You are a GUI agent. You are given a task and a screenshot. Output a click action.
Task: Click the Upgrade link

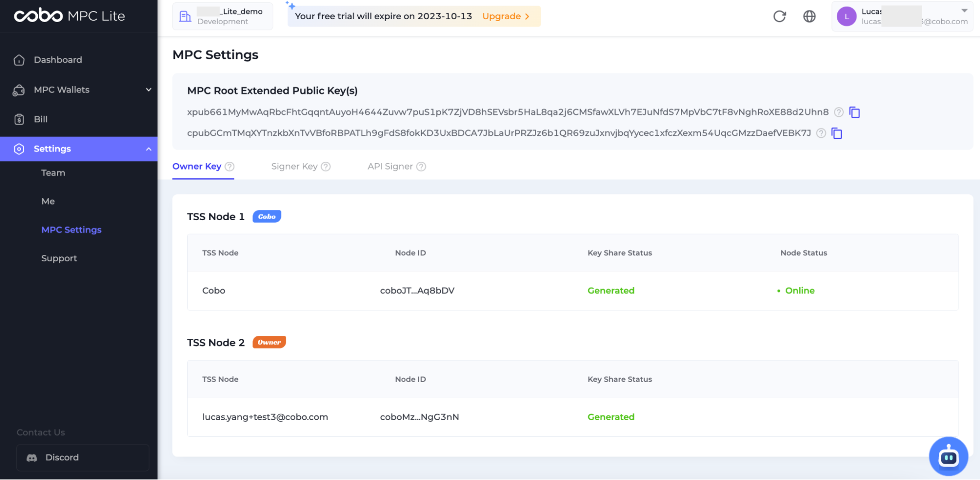[506, 16]
